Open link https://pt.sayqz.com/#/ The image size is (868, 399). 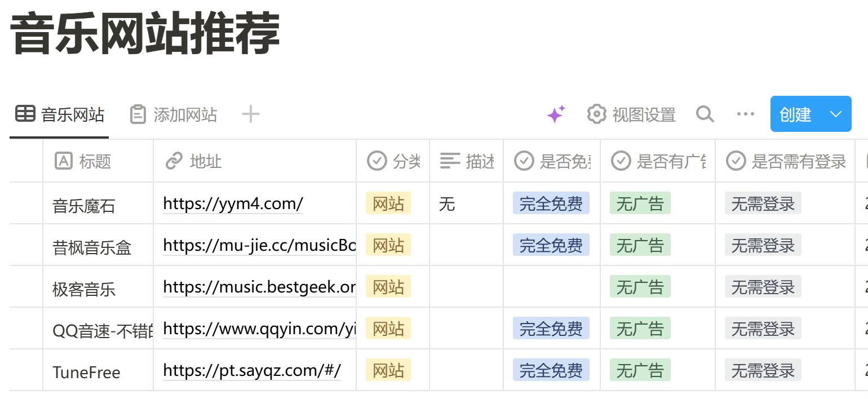point(252,370)
